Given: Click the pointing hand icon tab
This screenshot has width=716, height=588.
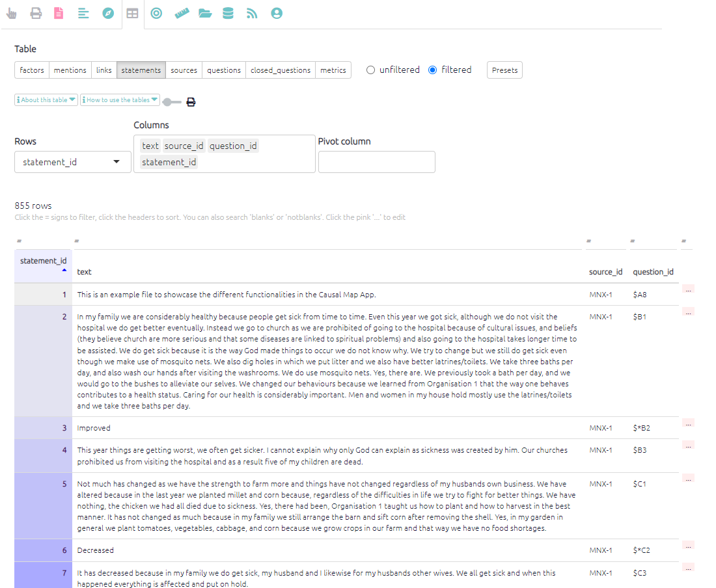Looking at the screenshot, I should [x=12, y=13].
